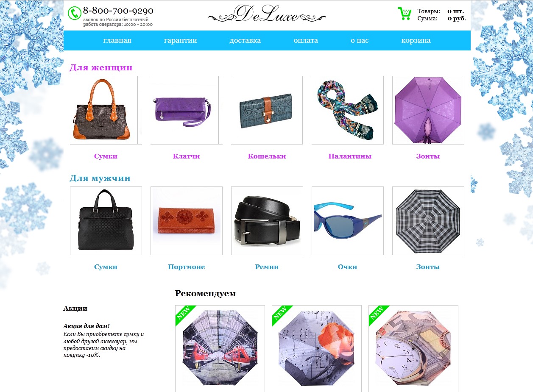Open the Палантины category link
Screen dimensions: 533x392
click(x=350, y=156)
